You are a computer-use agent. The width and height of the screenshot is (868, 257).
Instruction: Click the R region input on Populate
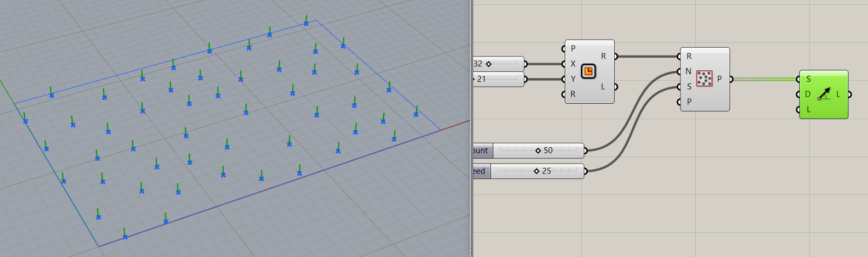click(688, 57)
